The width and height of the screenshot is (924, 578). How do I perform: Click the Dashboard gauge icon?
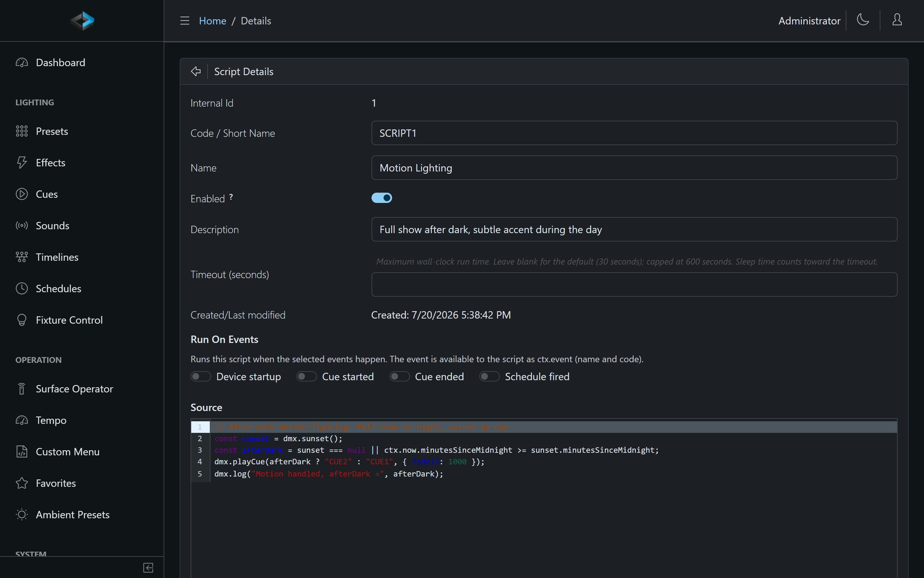[x=22, y=63]
